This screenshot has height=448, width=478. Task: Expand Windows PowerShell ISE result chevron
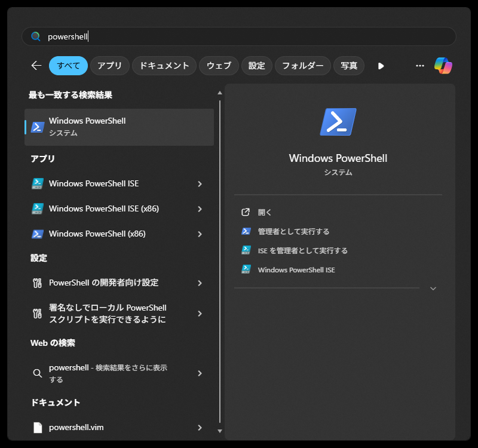200,184
